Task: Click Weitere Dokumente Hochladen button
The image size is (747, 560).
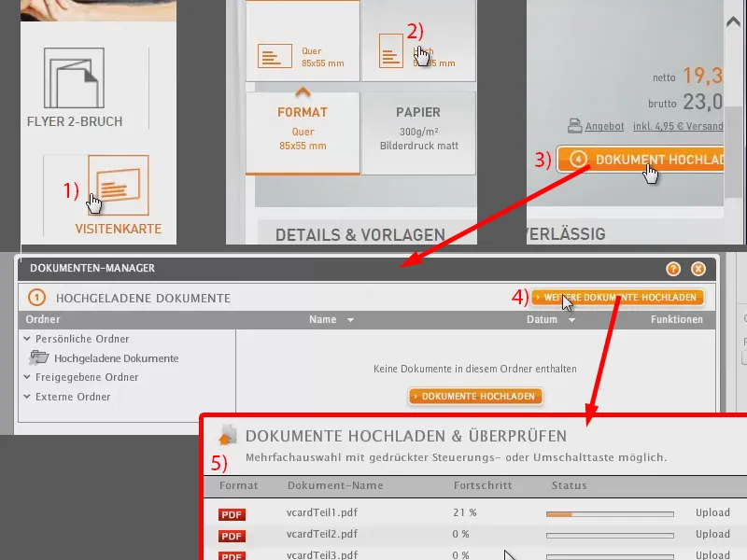Action: (x=617, y=298)
